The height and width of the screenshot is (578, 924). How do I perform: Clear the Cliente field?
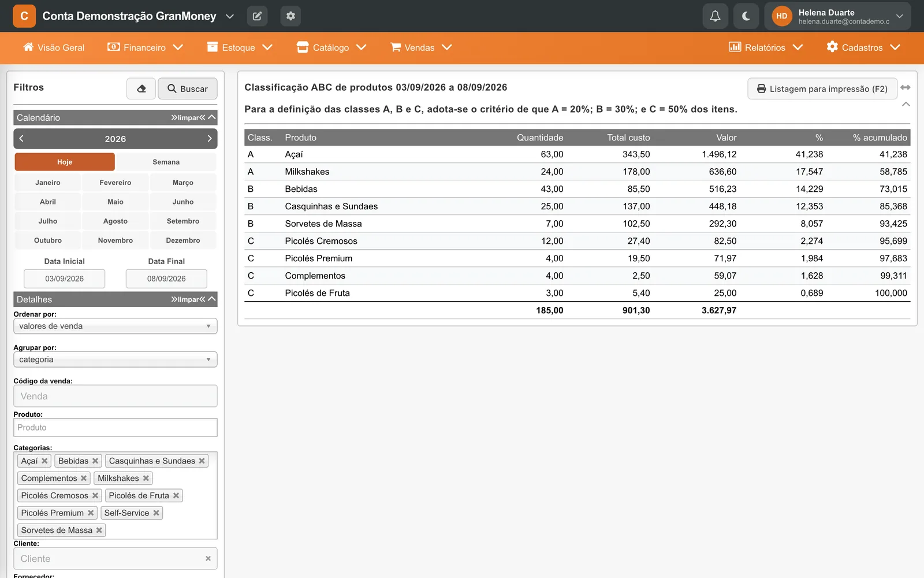208,558
